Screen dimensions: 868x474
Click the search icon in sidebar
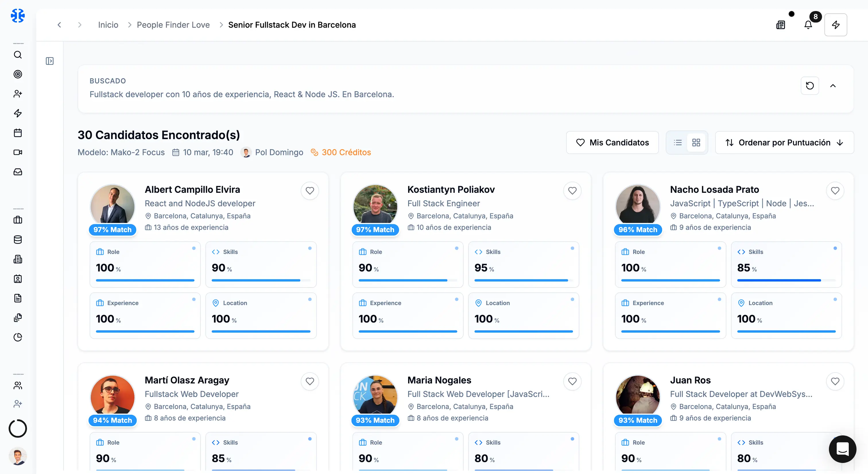click(x=18, y=55)
